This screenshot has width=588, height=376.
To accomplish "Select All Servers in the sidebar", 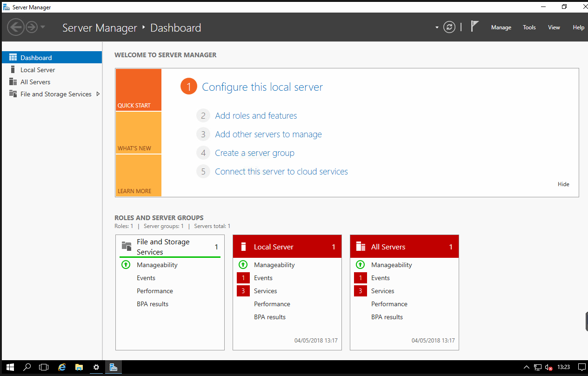I will (52, 82).
